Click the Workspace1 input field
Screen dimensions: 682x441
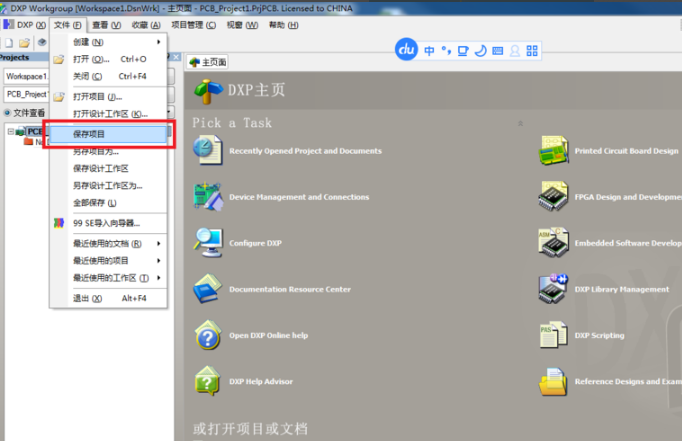pos(26,76)
